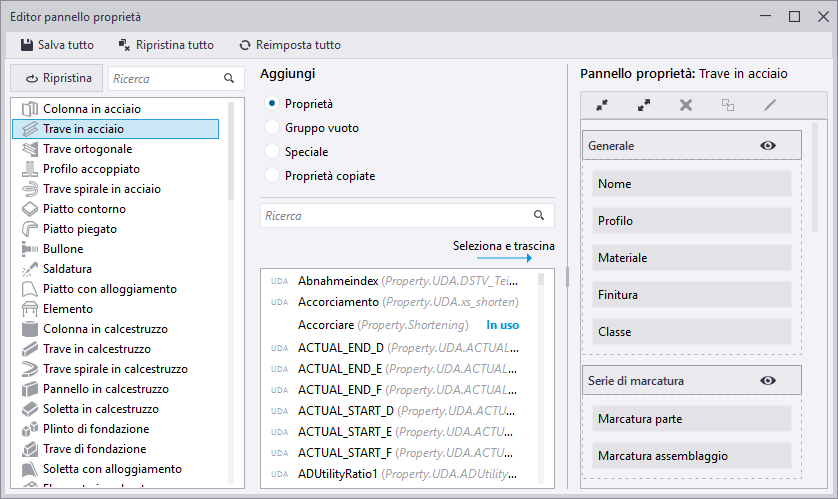Select Colonna in calcestruzzo from the list
This screenshot has height=499, width=838.
[x=105, y=329]
